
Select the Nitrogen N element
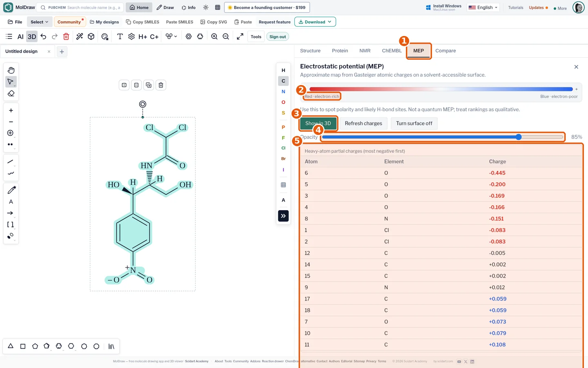[283, 92]
